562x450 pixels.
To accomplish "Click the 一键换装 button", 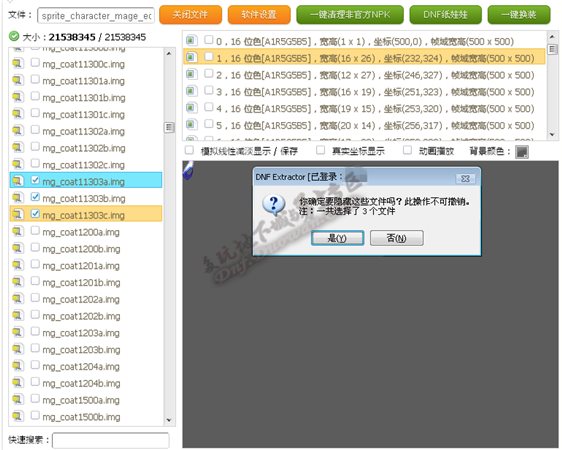I will [x=519, y=15].
